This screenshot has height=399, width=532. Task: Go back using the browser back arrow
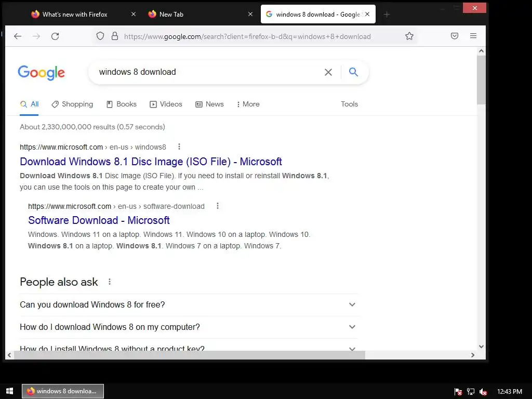tap(18, 36)
